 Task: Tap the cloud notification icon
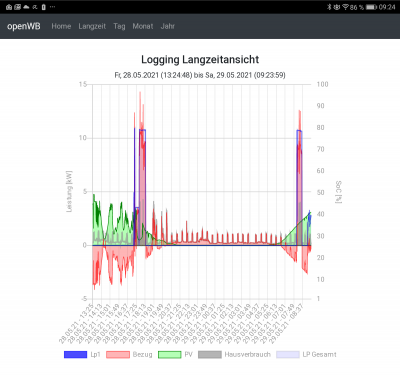[x=26, y=7]
